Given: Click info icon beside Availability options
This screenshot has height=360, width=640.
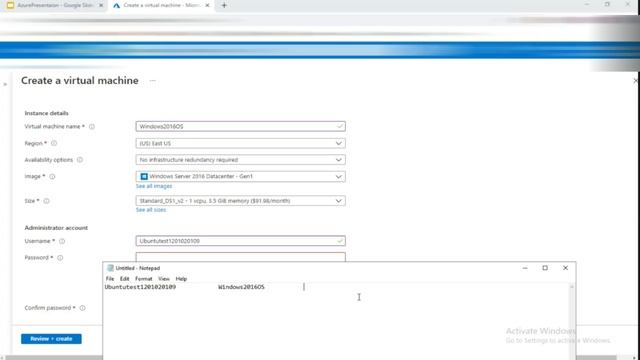Looking at the screenshot, I should (80, 160).
